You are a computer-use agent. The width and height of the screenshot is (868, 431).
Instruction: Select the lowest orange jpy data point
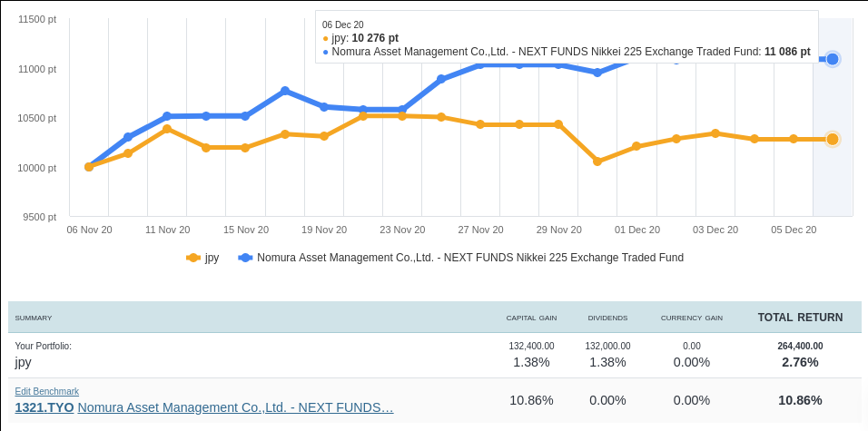coord(597,162)
